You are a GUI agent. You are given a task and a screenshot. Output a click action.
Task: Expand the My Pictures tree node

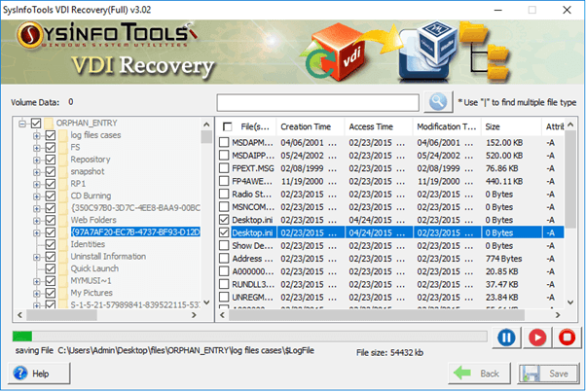37,294
